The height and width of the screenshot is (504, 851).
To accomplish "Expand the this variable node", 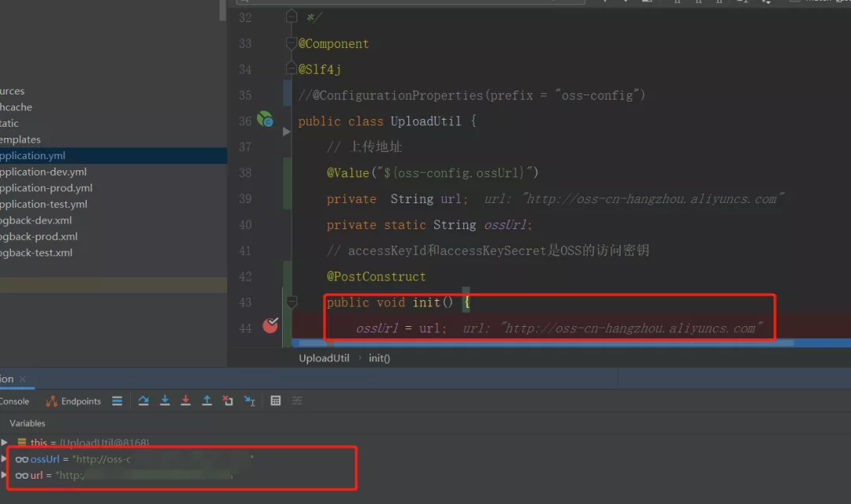I will pyautogui.click(x=5, y=443).
